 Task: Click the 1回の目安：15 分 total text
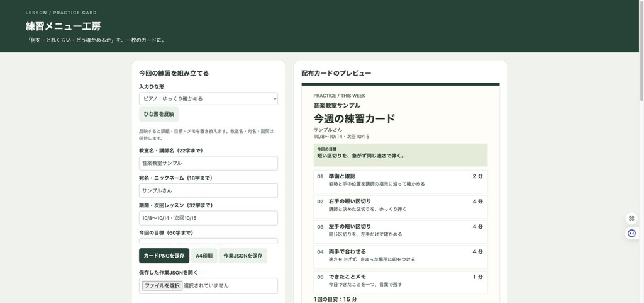click(335, 299)
